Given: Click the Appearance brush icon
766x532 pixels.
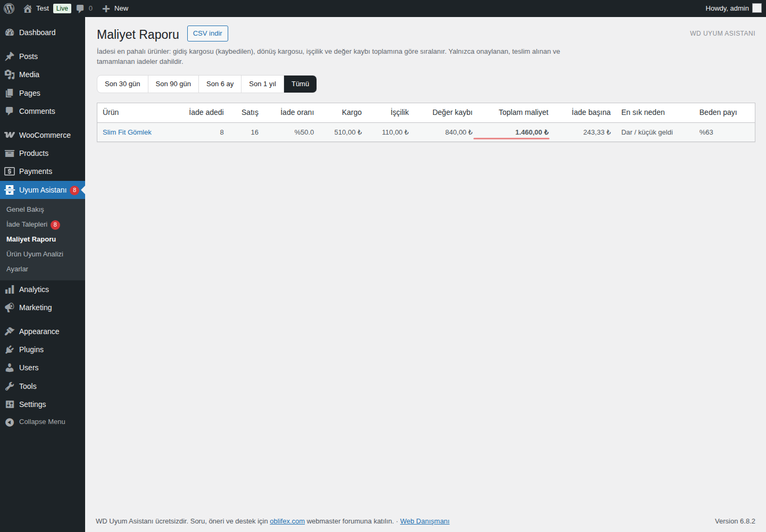Looking at the screenshot, I should click(10, 331).
